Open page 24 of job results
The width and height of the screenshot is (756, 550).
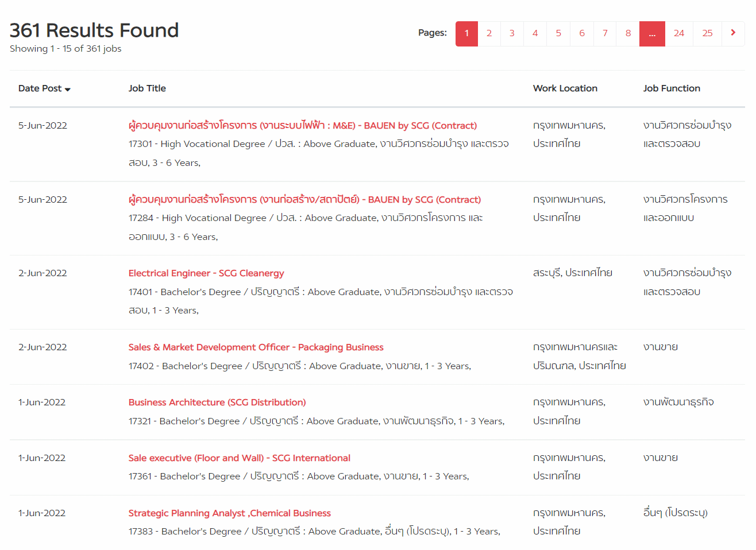(678, 33)
